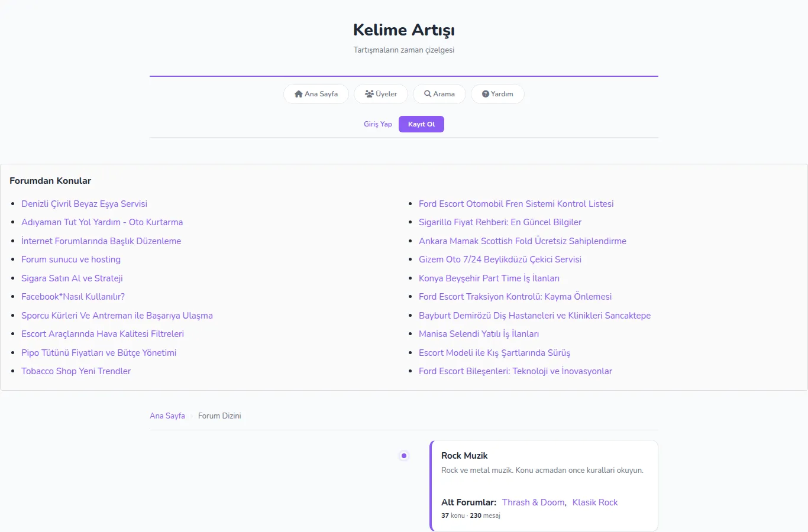
Task: Open Ford Escort Bileşenleri topic link
Action: point(515,371)
